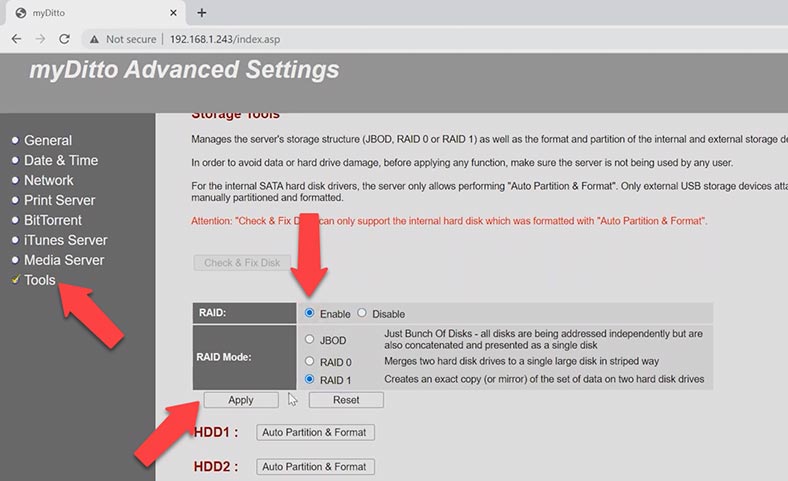Select the myDitto browser tab
This screenshot has height=481, width=788.
(x=95, y=13)
